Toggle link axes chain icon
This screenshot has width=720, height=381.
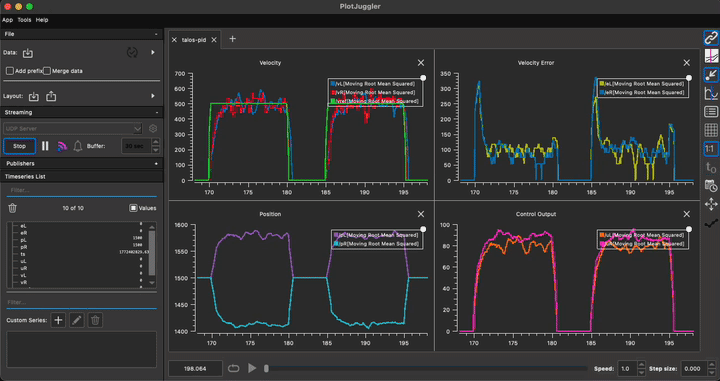point(711,38)
